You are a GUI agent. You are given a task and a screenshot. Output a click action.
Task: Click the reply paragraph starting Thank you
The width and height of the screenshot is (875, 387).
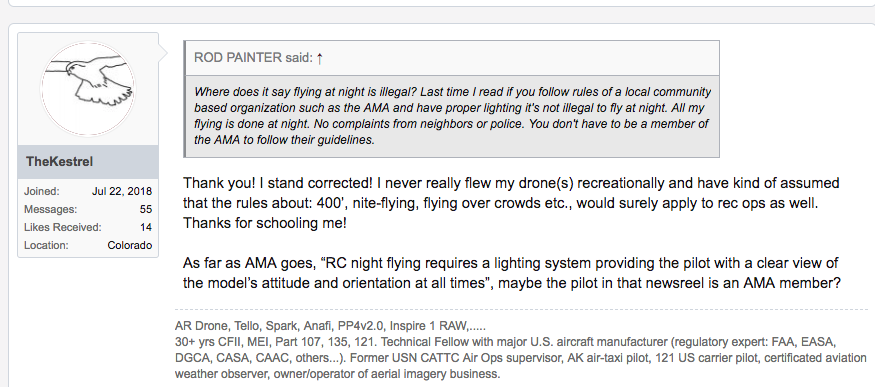point(511,203)
